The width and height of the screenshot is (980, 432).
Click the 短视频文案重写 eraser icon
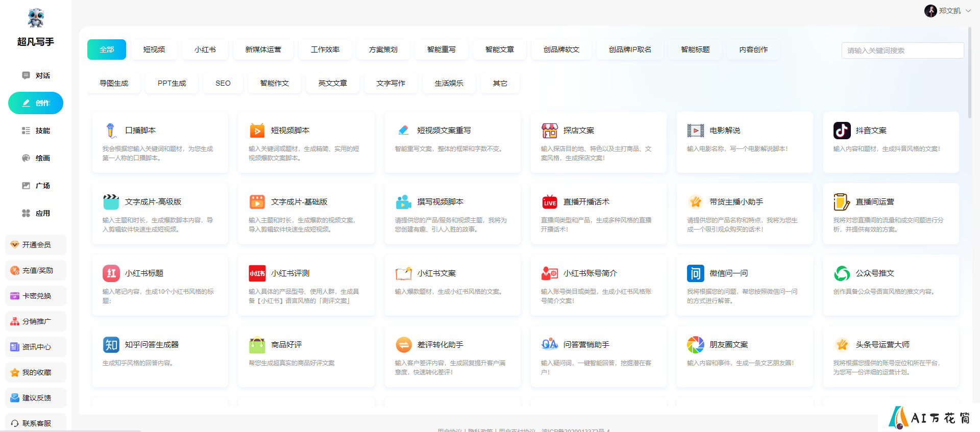(403, 131)
